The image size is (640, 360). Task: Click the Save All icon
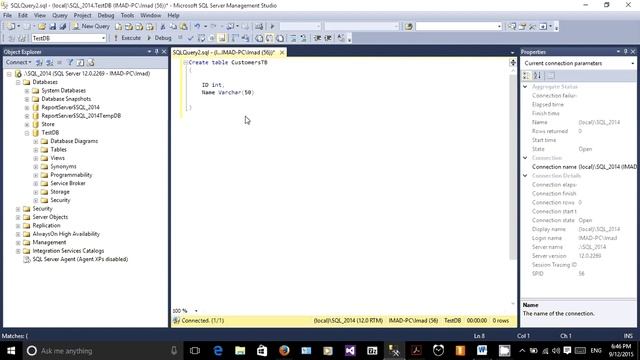click(62, 26)
